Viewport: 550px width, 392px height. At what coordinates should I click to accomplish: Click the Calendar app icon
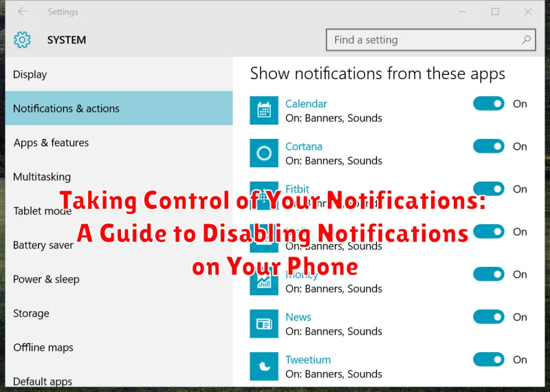click(x=264, y=110)
